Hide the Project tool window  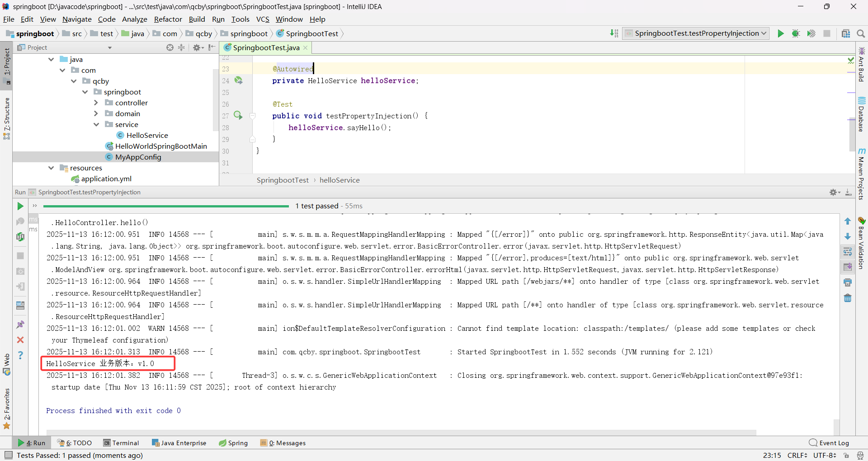[x=212, y=47]
